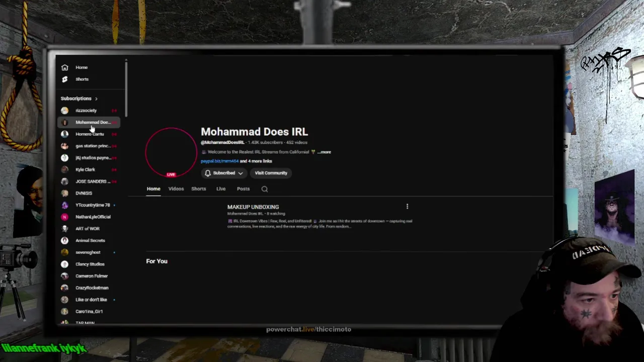Click the 'NathanLyleOfficial' name text
This screenshot has height=362, width=644.
coord(93,217)
